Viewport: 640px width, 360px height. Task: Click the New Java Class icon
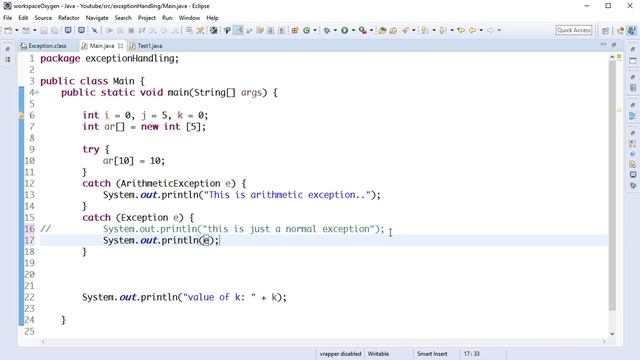[306, 30]
